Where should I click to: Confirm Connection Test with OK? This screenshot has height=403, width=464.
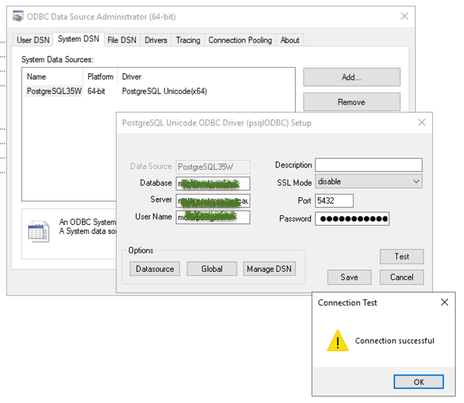tap(419, 382)
